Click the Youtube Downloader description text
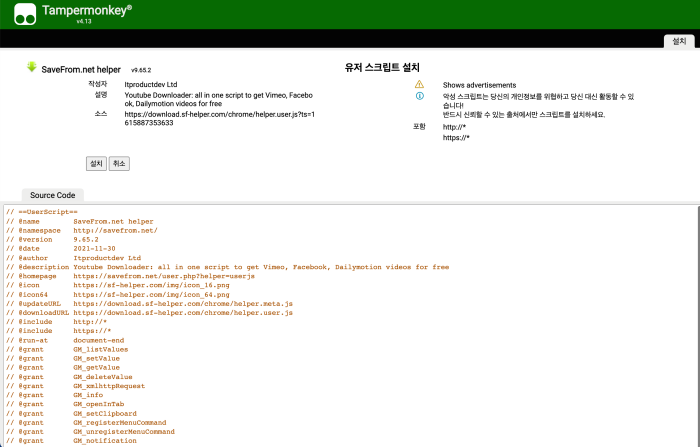This screenshot has height=447, width=700. coord(219,99)
